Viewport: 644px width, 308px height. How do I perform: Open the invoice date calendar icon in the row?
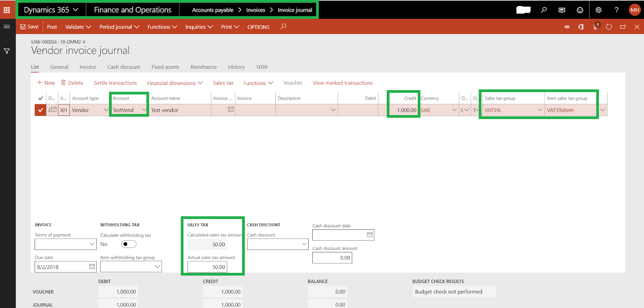231,109
